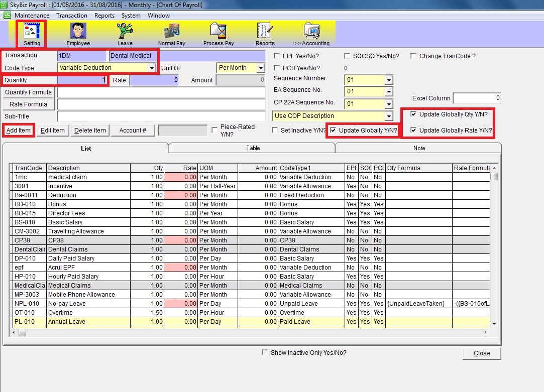544x392 pixels.
Task: Toggle the Update Globally Qty checkbox
Action: click(x=413, y=114)
